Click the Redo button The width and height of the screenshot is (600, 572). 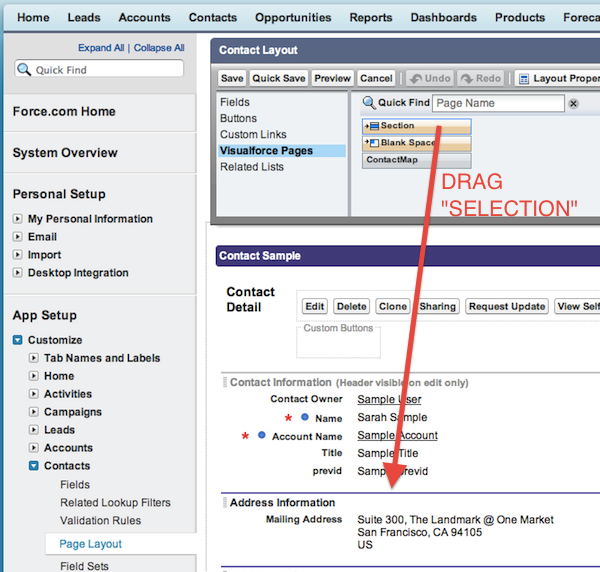tap(481, 78)
